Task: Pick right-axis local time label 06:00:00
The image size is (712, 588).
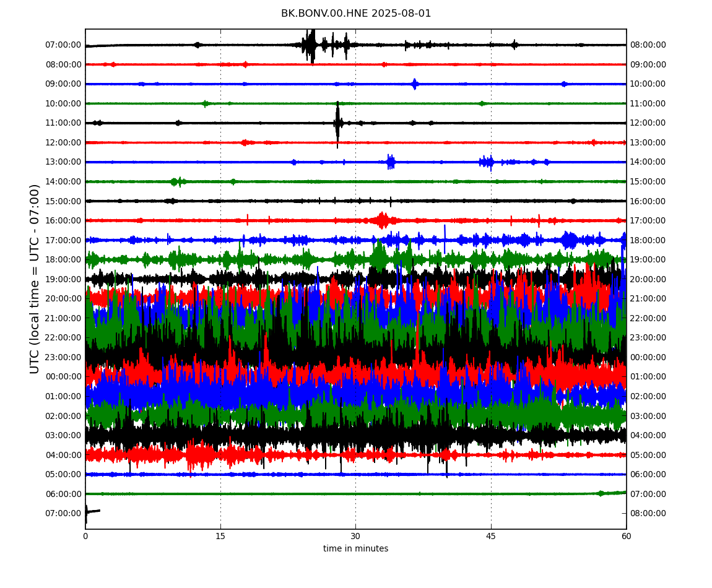Action: [648, 475]
